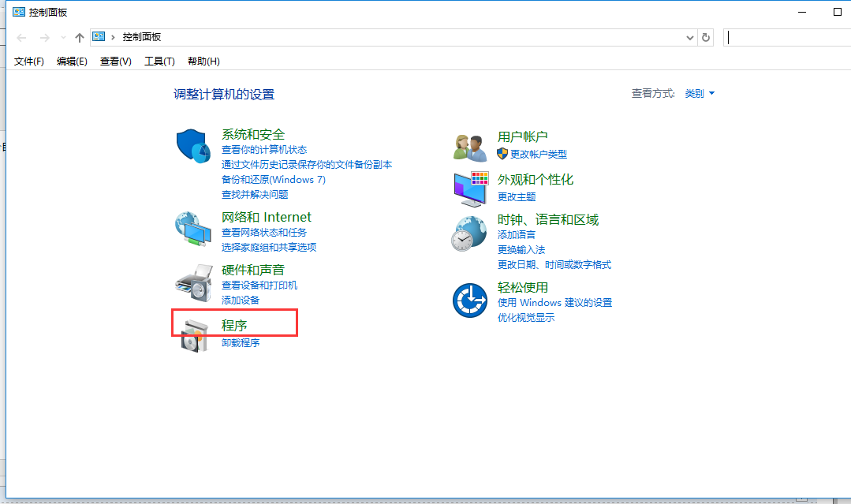Open the 时钟、语言和区域 clock globe icon
851x504 pixels.
click(x=469, y=233)
